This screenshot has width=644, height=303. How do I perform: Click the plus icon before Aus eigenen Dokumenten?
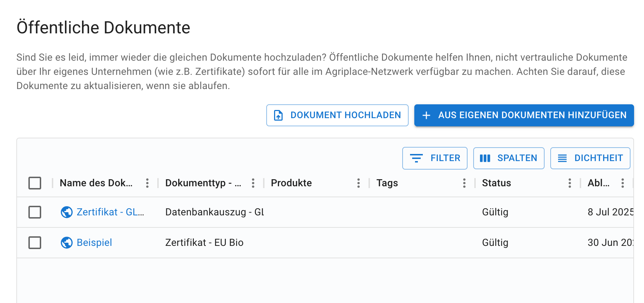click(426, 115)
